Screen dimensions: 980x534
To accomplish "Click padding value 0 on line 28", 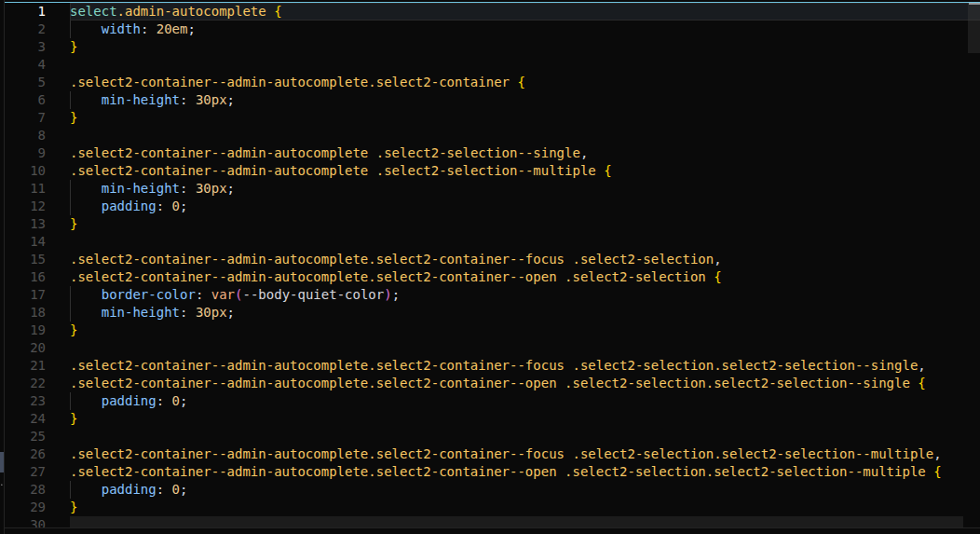I will click(x=175, y=489).
